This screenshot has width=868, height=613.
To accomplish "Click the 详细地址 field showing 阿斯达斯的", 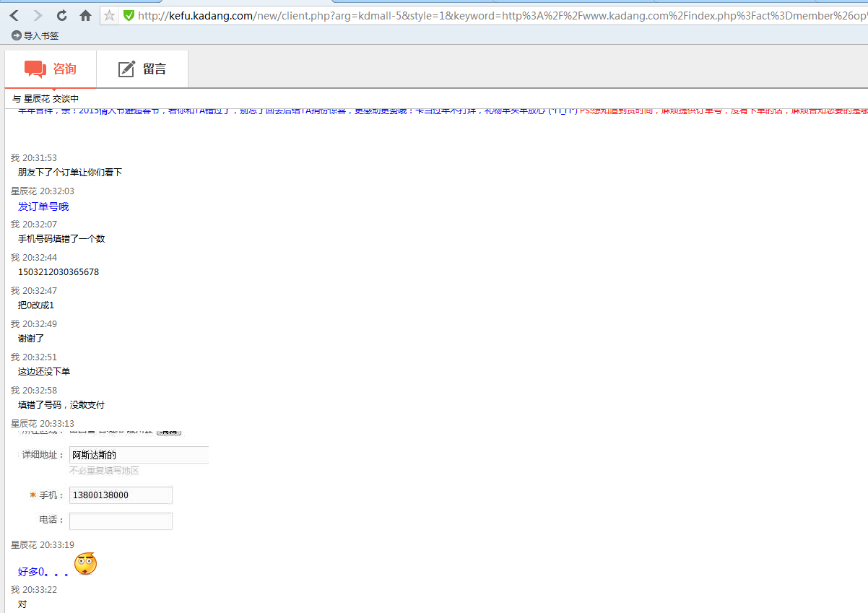I will coord(139,455).
